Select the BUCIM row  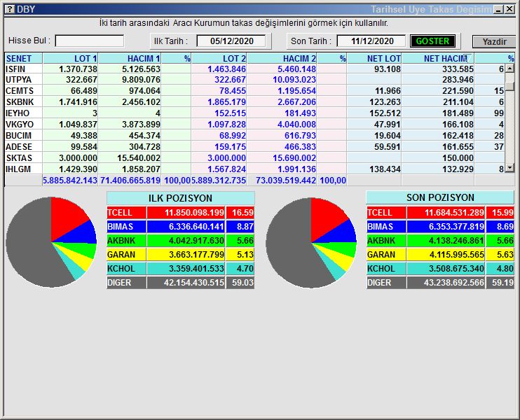coord(254,136)
